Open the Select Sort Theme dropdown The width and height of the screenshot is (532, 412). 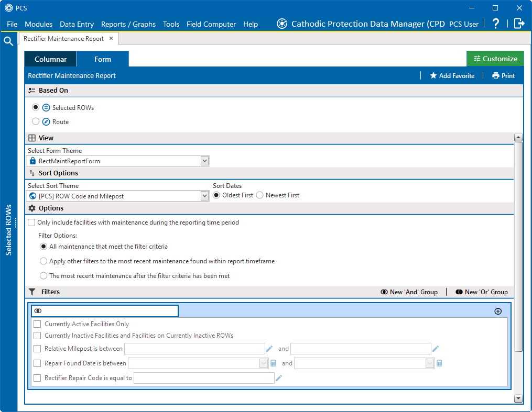[204, 196]
